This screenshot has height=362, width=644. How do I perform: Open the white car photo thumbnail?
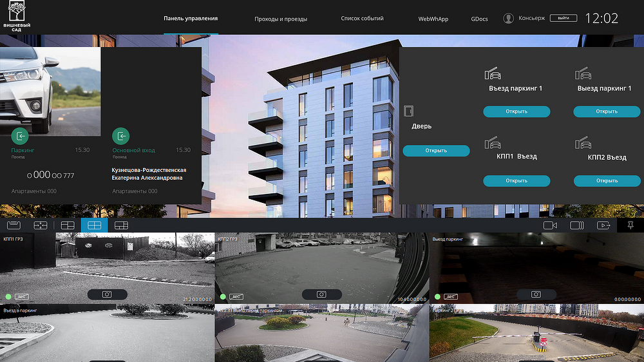tap(50, 91)
